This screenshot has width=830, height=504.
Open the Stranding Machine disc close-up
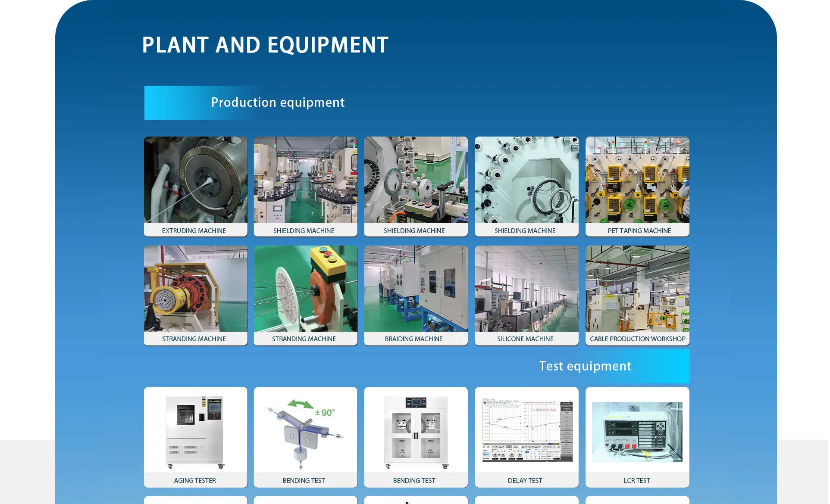pyautogui.click(x=305, y=289)
